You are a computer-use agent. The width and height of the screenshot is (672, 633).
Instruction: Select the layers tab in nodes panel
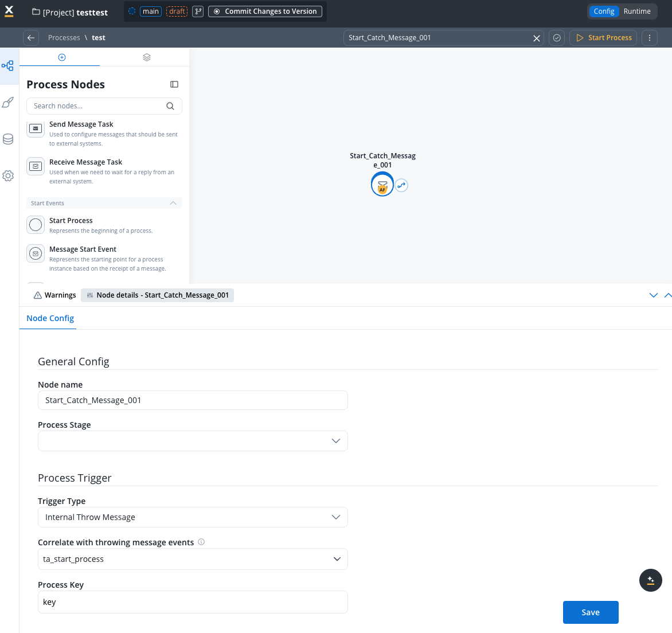147,57
